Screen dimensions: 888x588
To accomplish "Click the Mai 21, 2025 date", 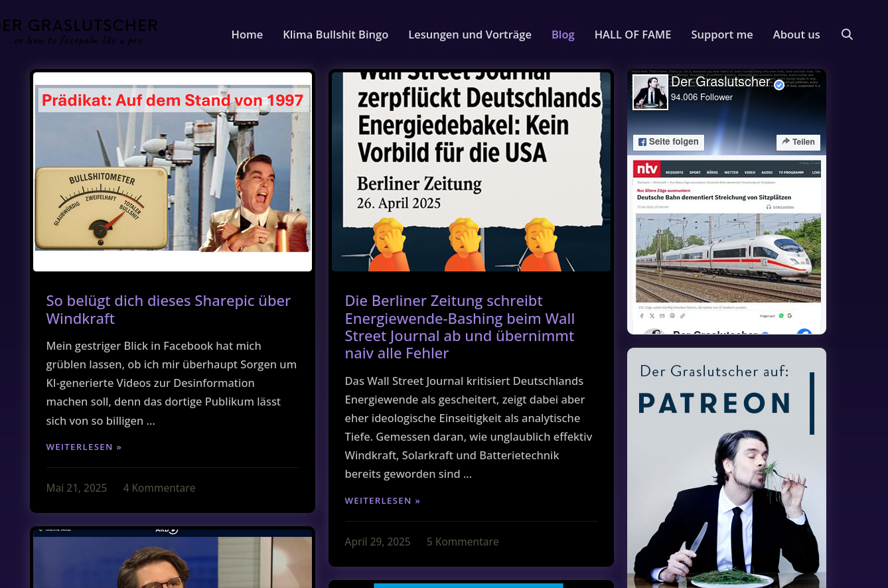I will pyautogui.click(x=76, y=488).
